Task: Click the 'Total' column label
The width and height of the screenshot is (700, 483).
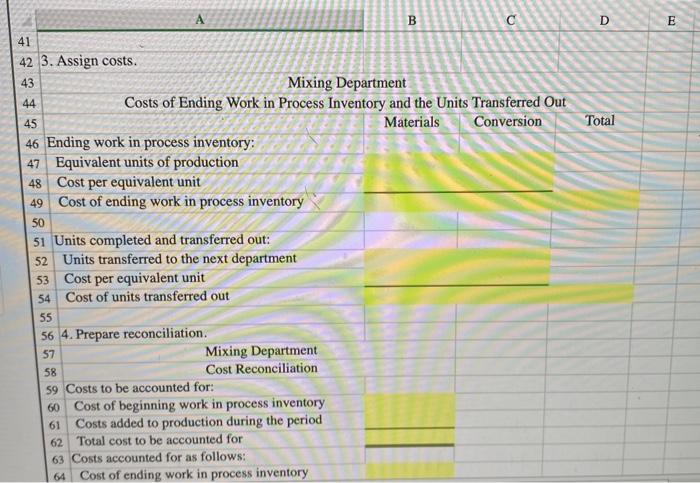Action: pos(600,121)
